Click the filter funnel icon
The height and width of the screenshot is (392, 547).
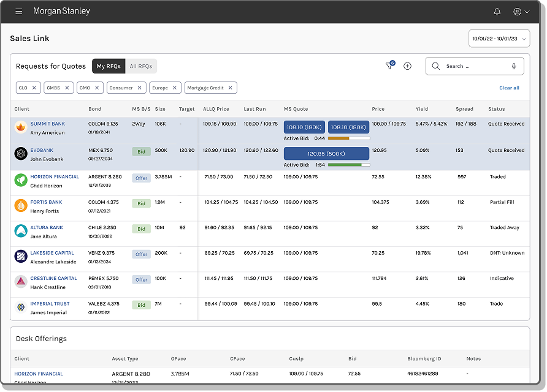click(x=389, y=66)
